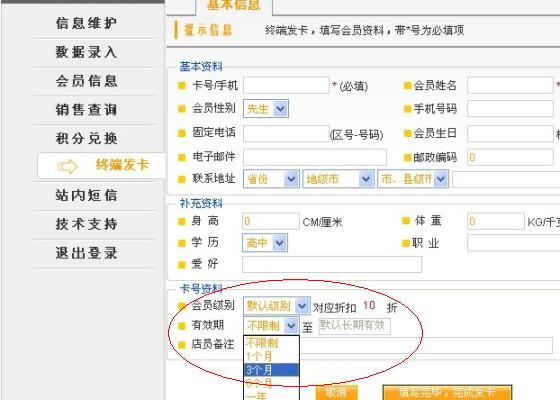Click the 填写完毕，完成发卡 button
The height and width of the screenshot is (400, 560).
(447, 393)
